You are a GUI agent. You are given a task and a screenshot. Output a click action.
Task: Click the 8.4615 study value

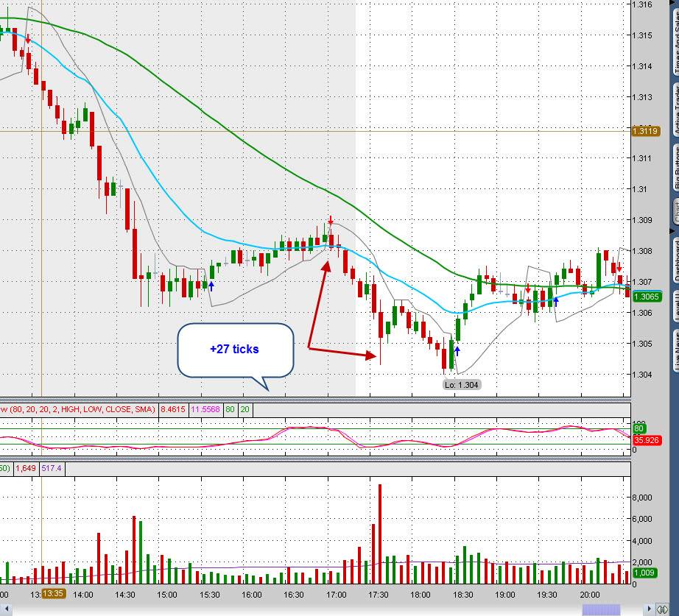click(173, 409)
